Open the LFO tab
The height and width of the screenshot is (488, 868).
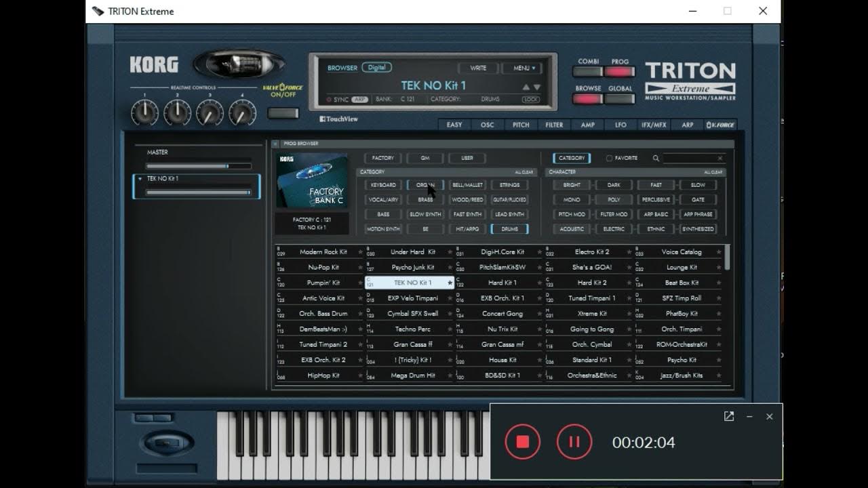point(621,125)
